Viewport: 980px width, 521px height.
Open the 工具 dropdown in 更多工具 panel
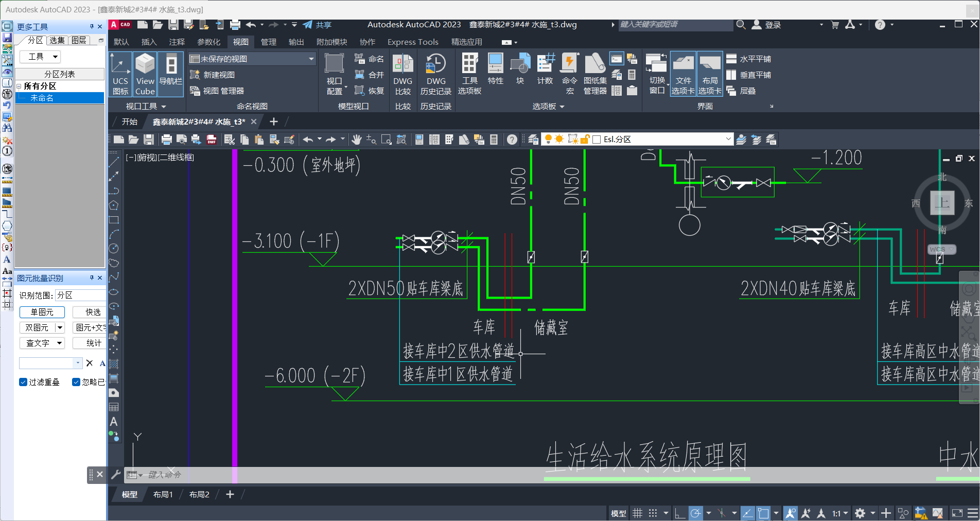(40, 57)
